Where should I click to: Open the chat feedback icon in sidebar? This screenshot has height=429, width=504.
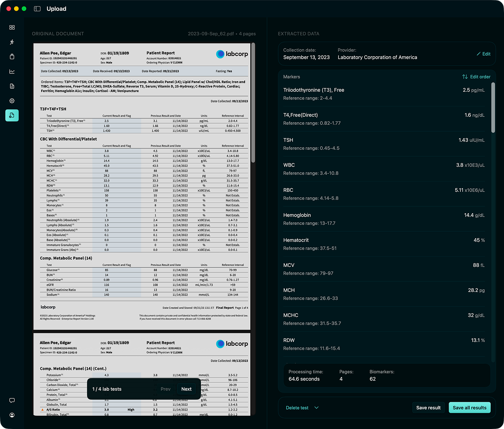(x=12, y=400)
